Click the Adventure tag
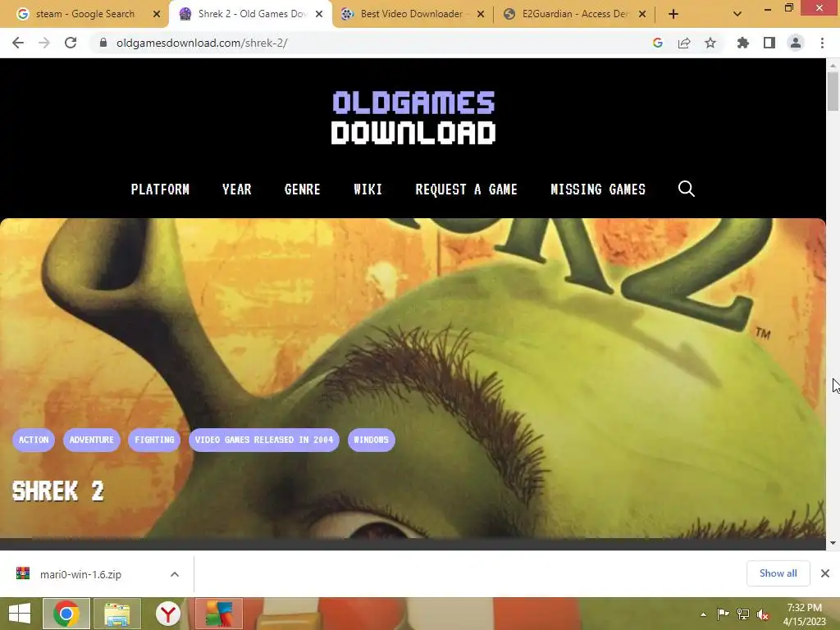The height and width of the screenshot is (630, 840). click(x=92, y=440)
